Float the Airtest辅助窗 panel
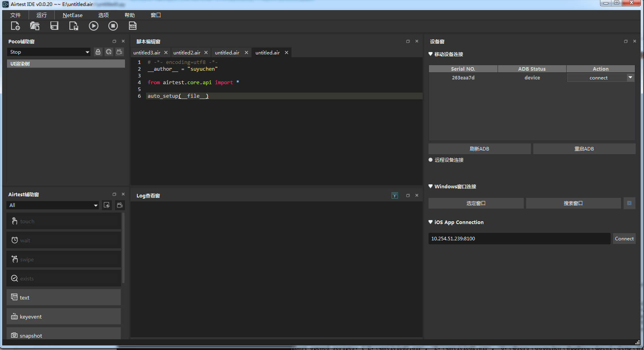 click(x=114, y=194)
